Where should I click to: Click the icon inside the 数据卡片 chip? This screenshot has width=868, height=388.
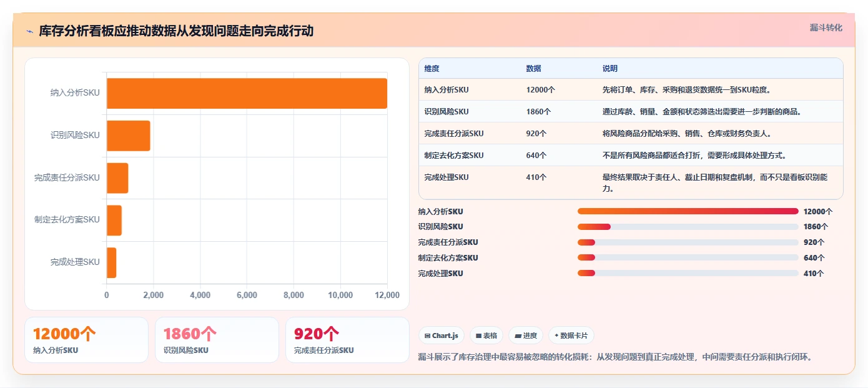pyautogui.click(x=556, y=336)
